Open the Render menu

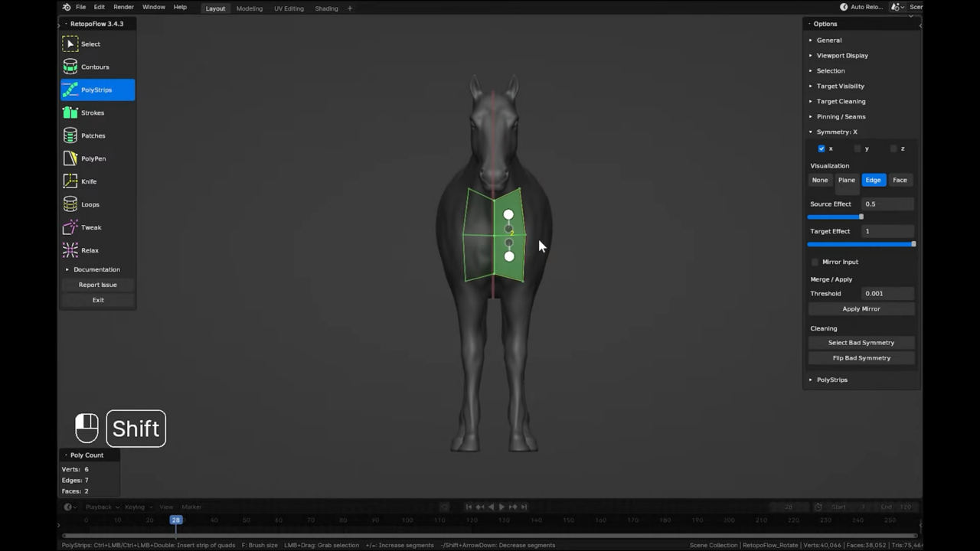(x=123, y=8)
